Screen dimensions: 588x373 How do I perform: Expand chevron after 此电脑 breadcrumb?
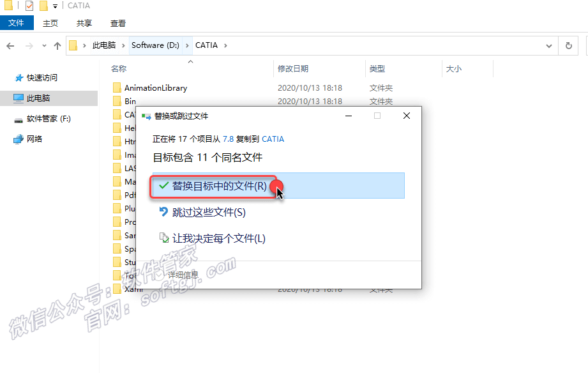(123, 45)
